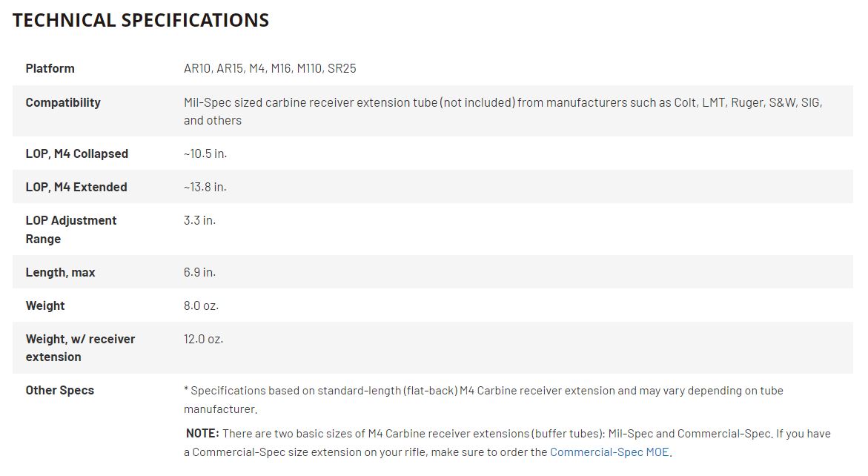Select the Length, max label
Image resolution: width=868 pixels, height=476 pixels.
click(x=60, y=272)
